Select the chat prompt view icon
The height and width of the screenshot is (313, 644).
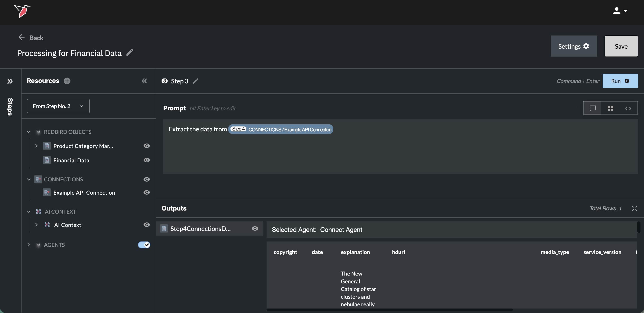pos(592,108)
